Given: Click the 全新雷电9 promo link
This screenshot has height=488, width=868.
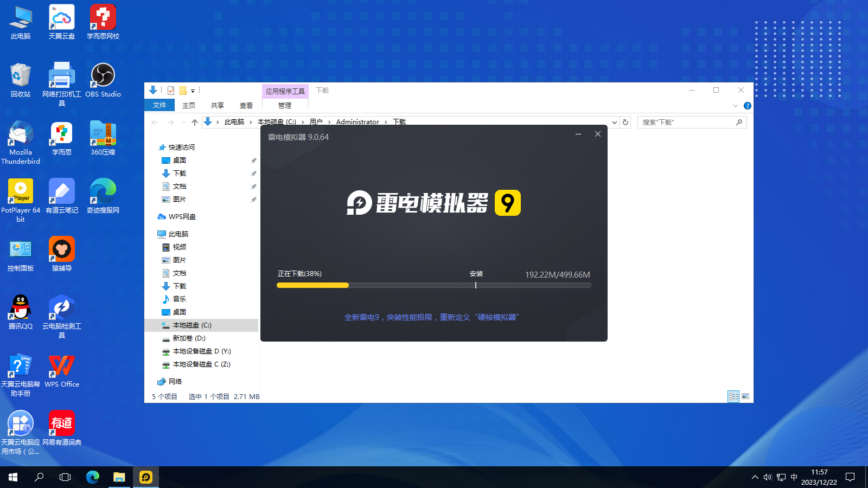Looking at the screenshot, I should [432, 317].
